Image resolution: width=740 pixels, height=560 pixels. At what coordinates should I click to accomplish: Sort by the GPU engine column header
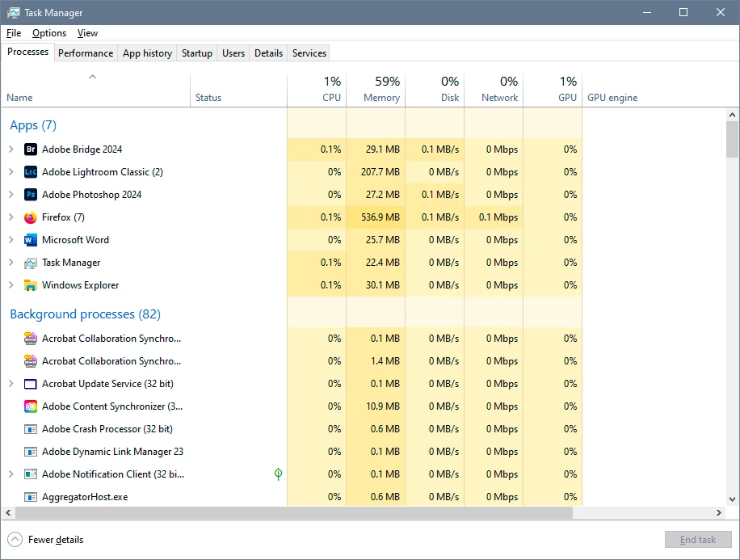pyautogui.click(x=612, y=97)
